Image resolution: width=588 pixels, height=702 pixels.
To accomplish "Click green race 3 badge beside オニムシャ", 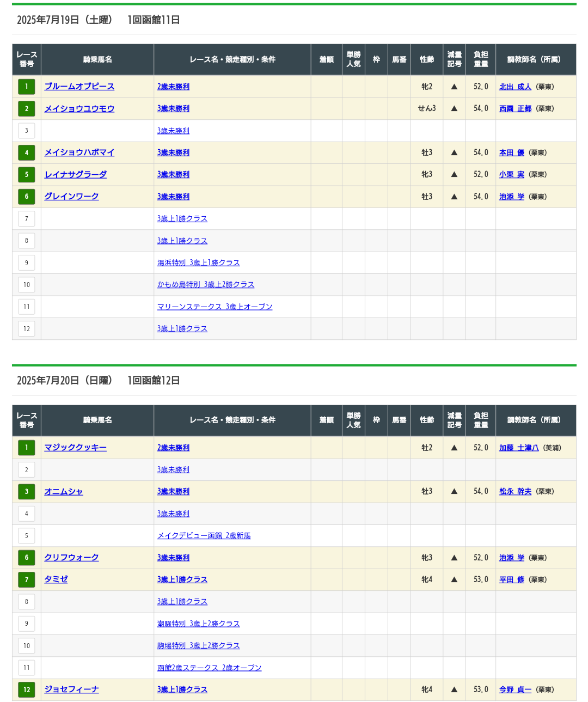I will 26,491.
